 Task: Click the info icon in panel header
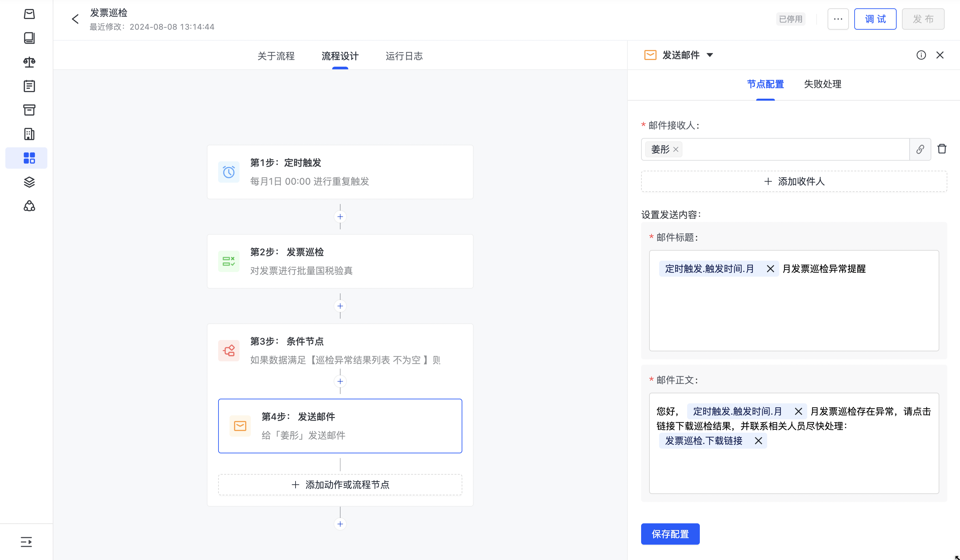point(921,55)
